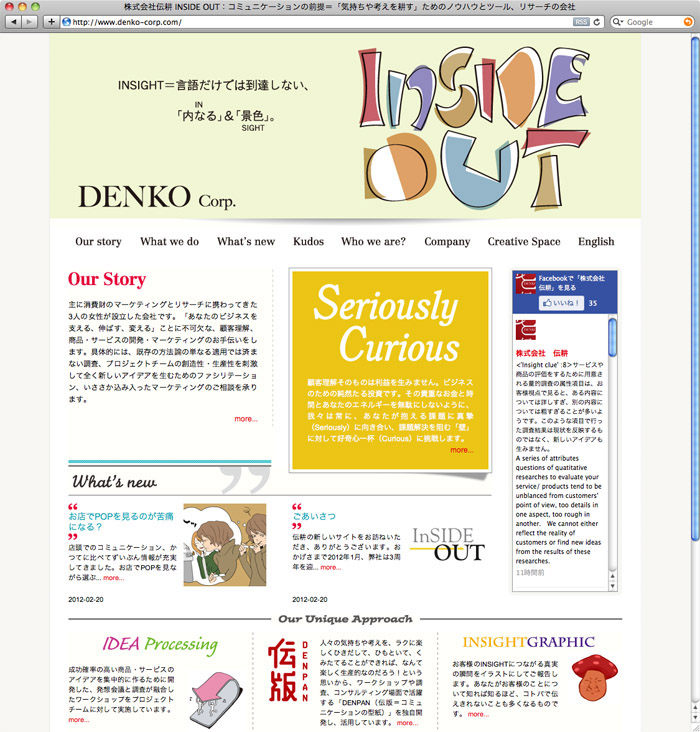This screenshot has width=700, height=732.
Task: Click more under the Our Story paragraph
Action: 246,419
